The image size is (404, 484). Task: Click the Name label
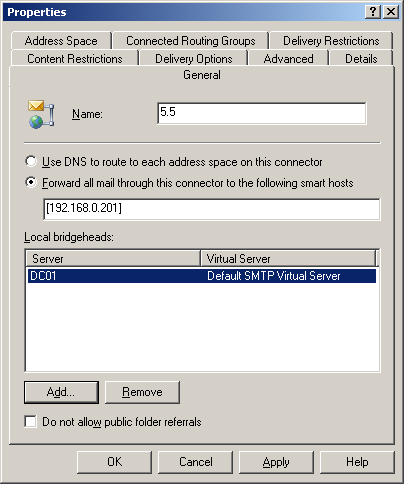(87, 114)
